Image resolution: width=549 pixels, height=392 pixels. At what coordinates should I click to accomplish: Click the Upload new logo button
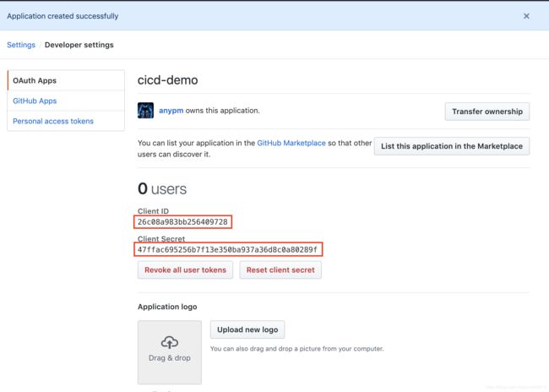point(247,329)
